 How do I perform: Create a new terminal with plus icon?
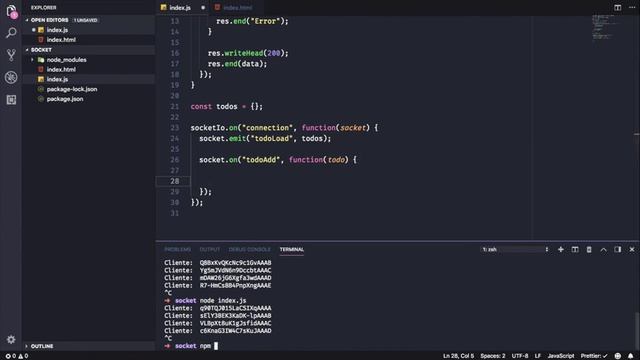tap(561, 249)
